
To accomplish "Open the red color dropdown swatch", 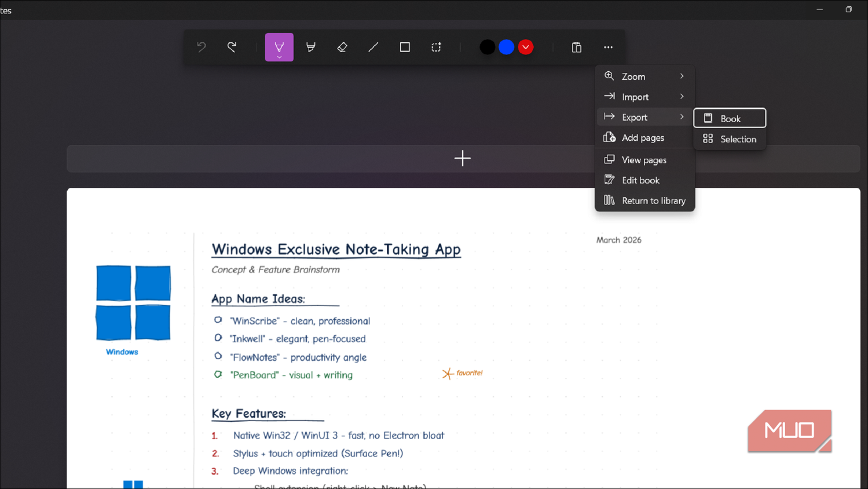I will click(x=526, y=48).
